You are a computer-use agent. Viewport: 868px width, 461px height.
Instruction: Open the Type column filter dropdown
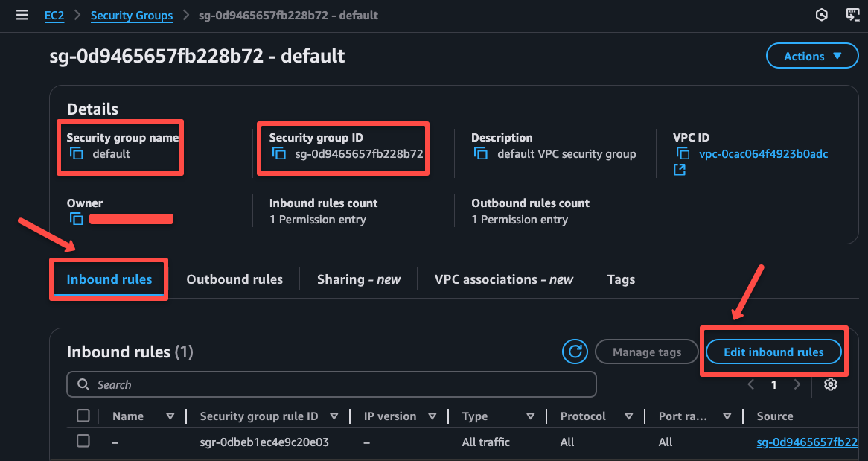(x=530, y=416)
